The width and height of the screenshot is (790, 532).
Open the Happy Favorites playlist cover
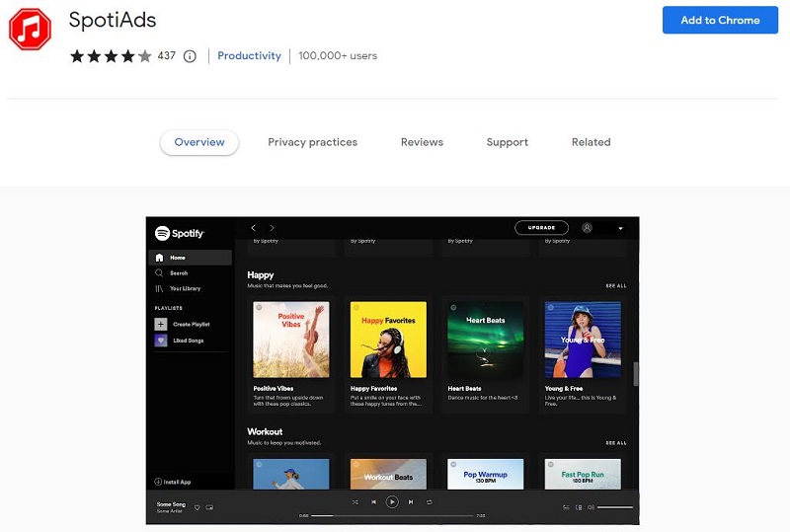[x=388, y=340]
